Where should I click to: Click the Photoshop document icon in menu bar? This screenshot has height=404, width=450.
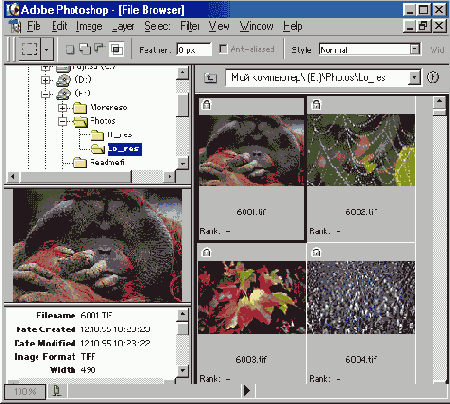[15, 26]
